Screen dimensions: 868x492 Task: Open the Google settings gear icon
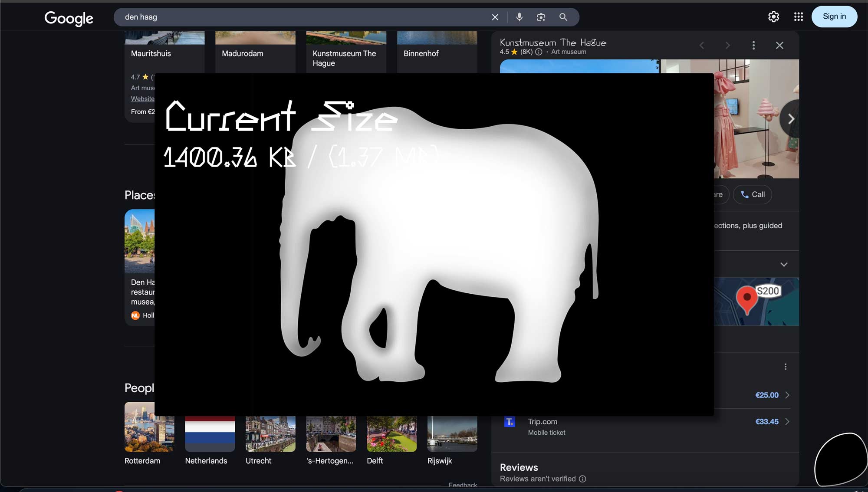tap(773, 16)
